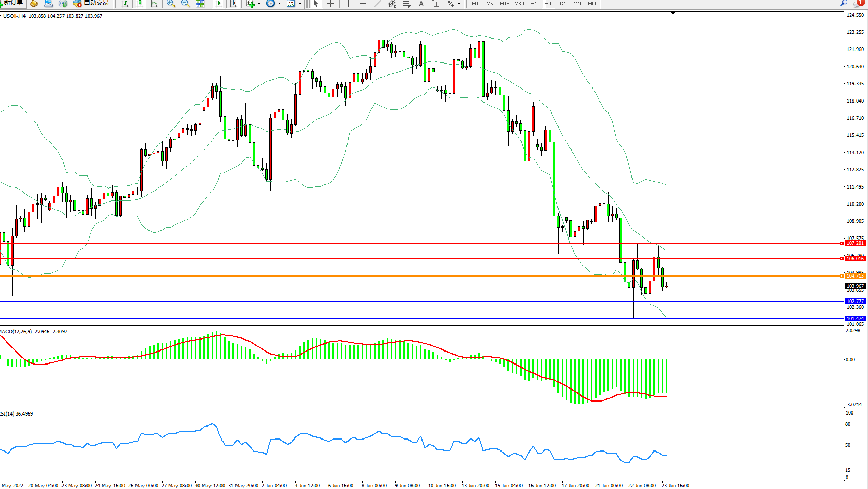Viewport: 868px width, 489px height.
Task: Toggle the chart auto scroll button
Action: point(218,4)
